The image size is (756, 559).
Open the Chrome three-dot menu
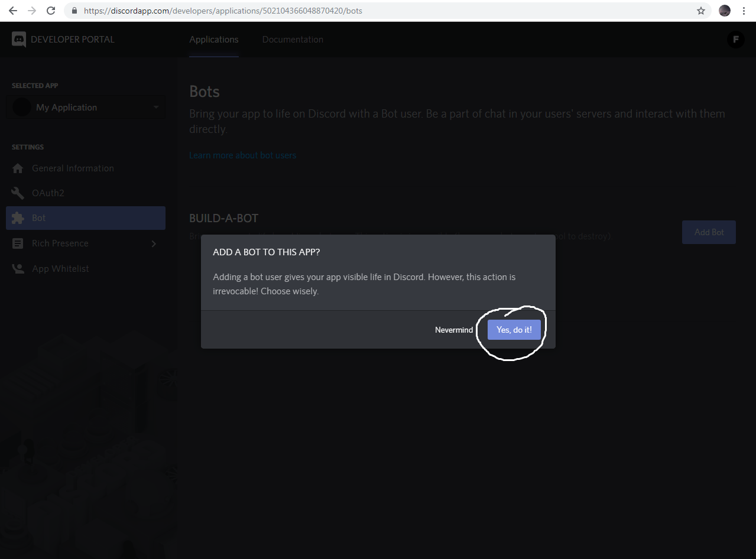(744, 11)
